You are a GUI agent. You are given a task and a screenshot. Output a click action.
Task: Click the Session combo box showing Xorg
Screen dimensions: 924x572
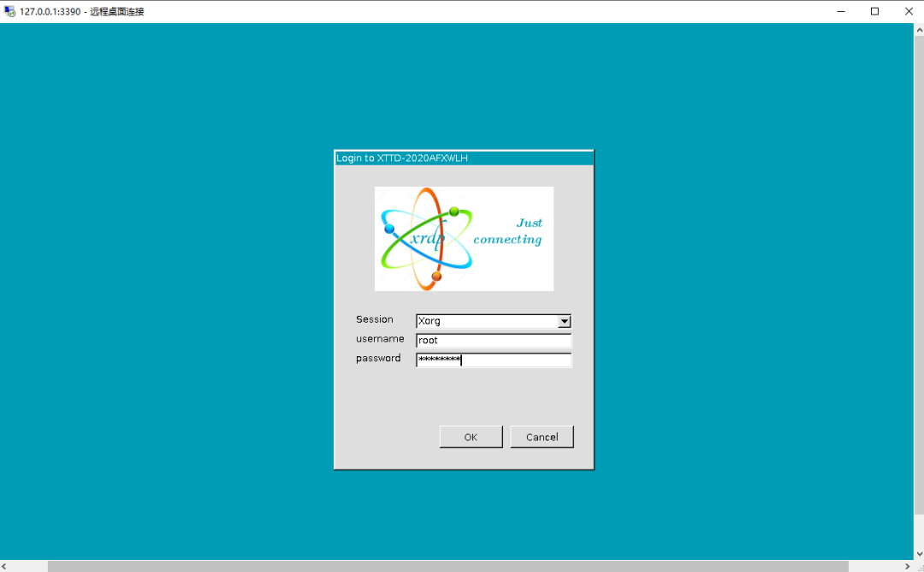(494, 321)
